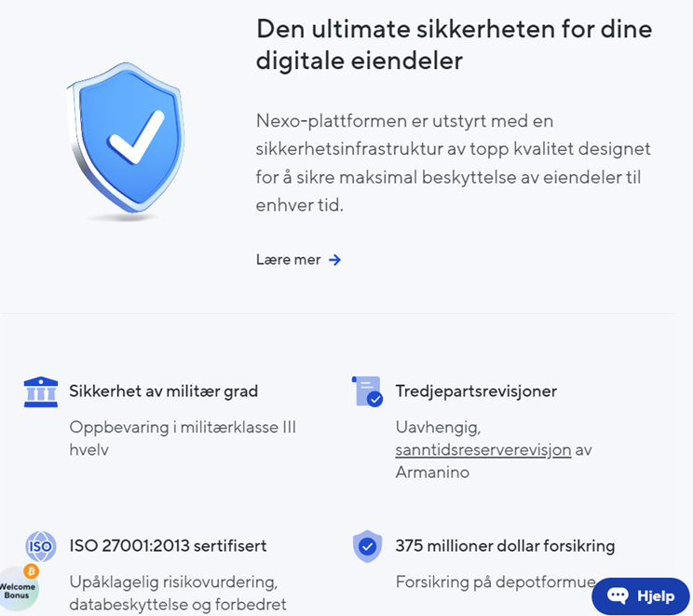Click the audit document icon beside Tredjepartsrevisjoner
The image size is (693, 616).
point(367,391)
